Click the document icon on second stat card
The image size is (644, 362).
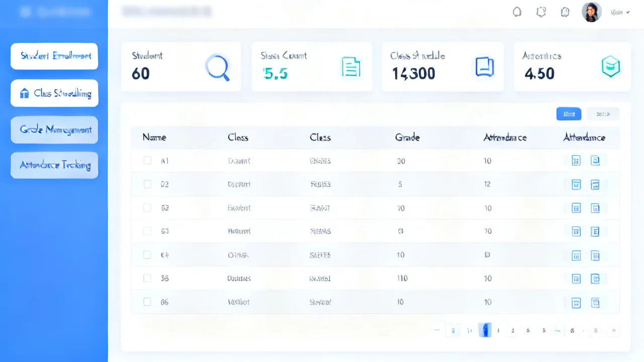tap(351, 66)
